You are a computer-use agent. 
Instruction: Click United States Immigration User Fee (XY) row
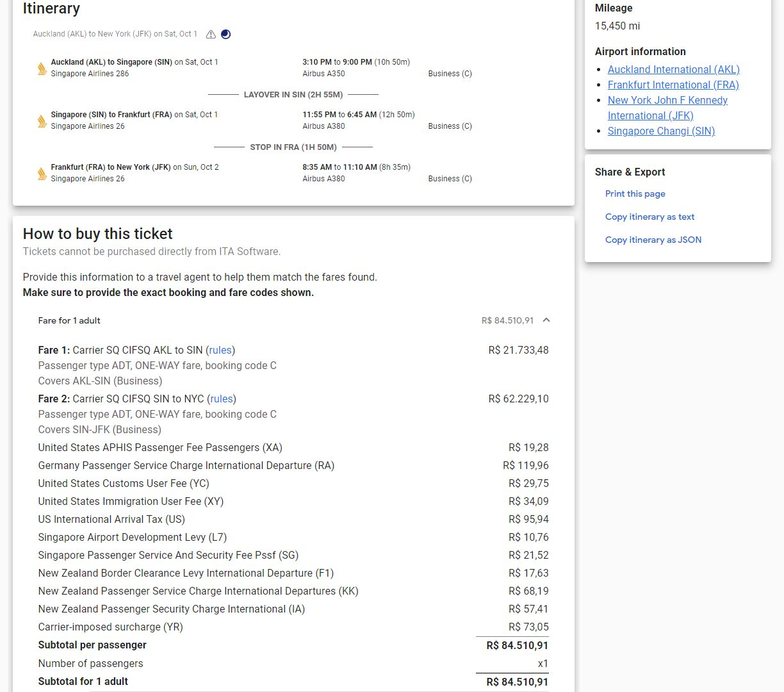coord(293,501)
